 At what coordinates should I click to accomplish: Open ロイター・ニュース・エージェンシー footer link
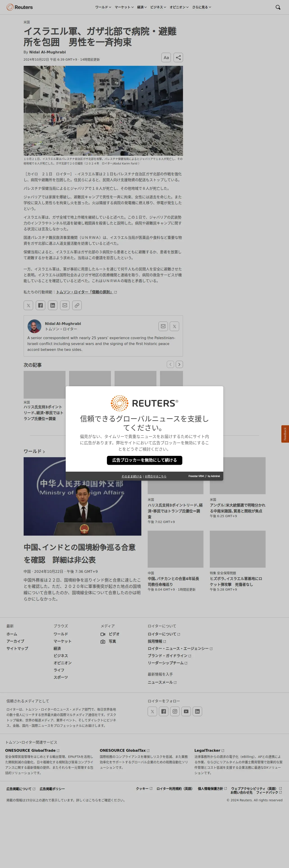(x=180, y=649)
